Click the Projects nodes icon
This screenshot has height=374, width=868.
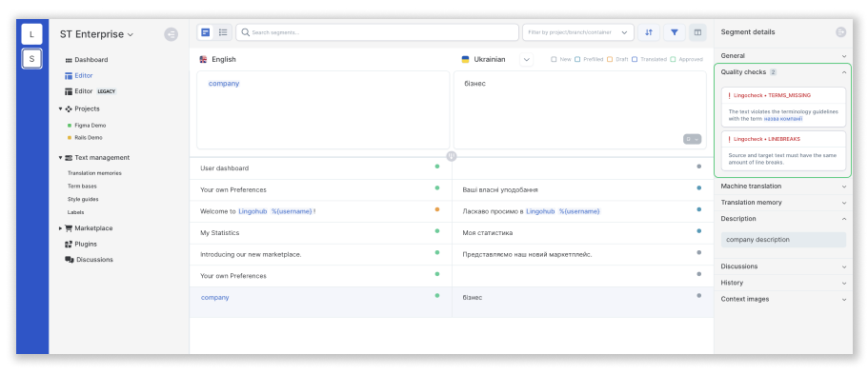[69, 109]
